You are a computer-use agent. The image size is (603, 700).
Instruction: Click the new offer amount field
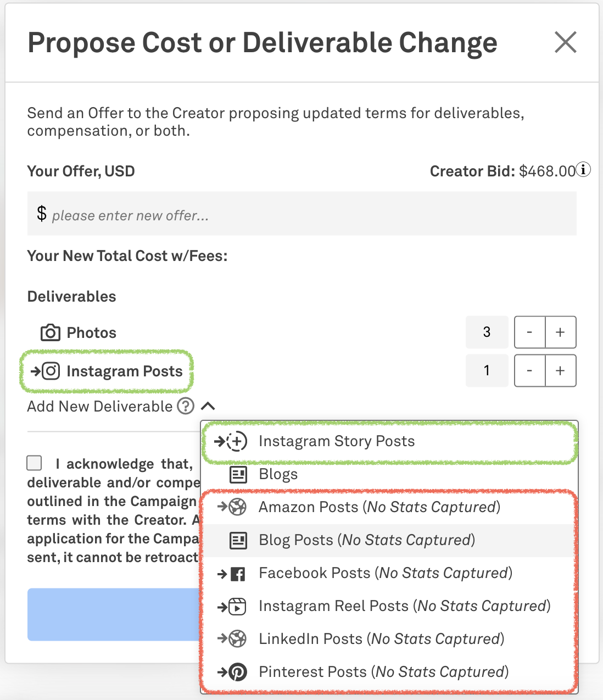tap(302, 214)
